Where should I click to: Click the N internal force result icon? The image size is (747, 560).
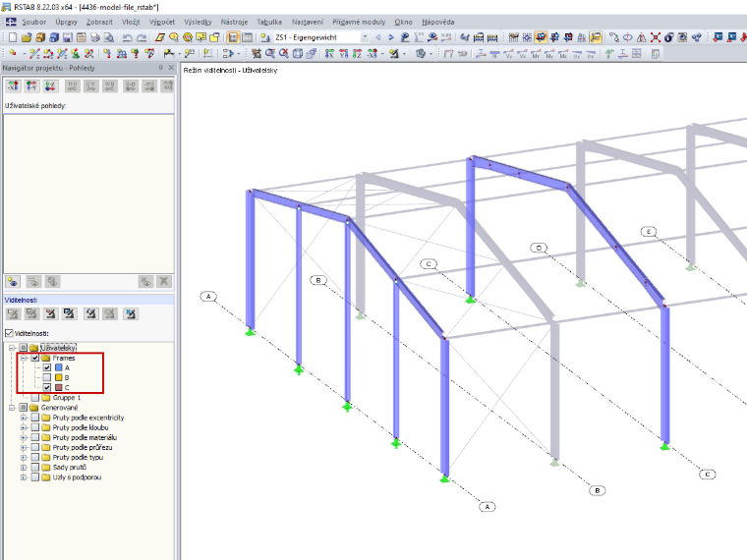pyautogui.click(x=495, y=54)
